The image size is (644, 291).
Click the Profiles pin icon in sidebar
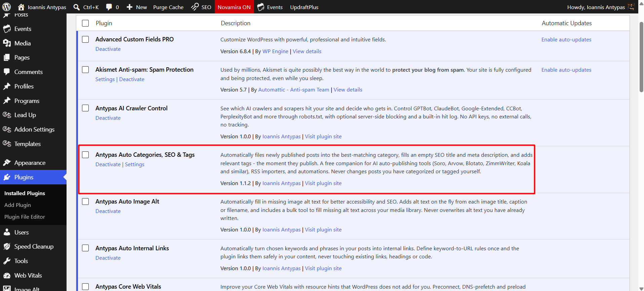pyautogui.click(x=7, y=86)
